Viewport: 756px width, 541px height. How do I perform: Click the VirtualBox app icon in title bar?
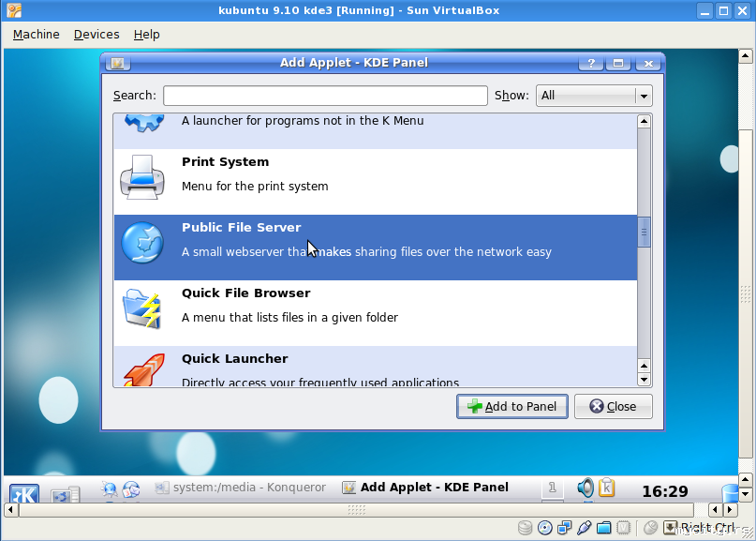click(14, 10)
